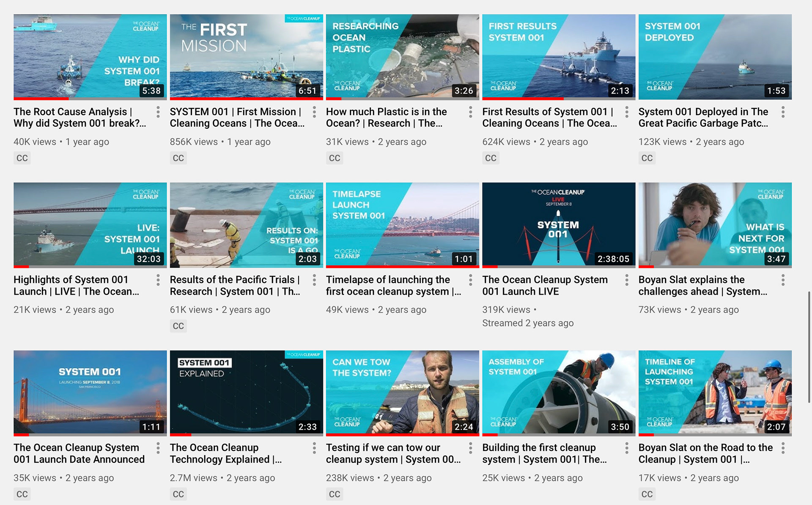Viewport: 812px width, 505px height.
Task: Open options menu for System 001 Deployed video
Action: (x=783, y=112)
